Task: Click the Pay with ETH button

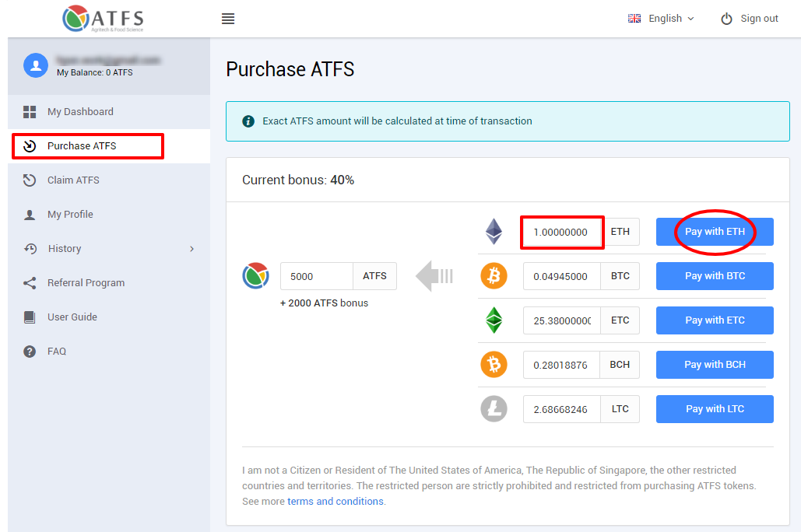Action: [x=715, y=232]
